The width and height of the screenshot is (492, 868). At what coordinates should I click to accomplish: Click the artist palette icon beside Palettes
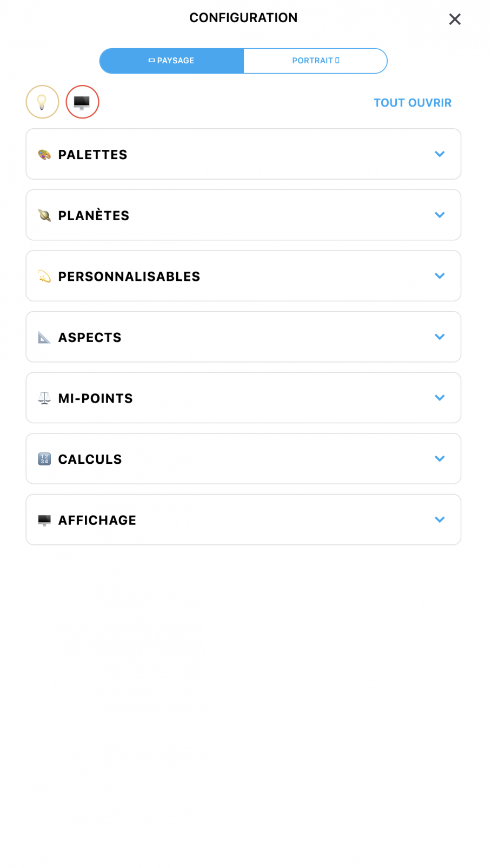click(44, 155)
